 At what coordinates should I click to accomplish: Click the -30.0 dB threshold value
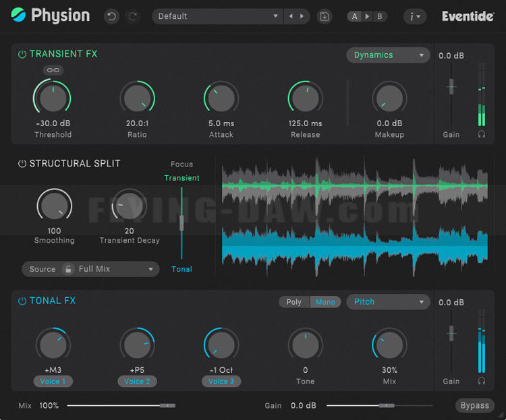[x=53, y=123]
